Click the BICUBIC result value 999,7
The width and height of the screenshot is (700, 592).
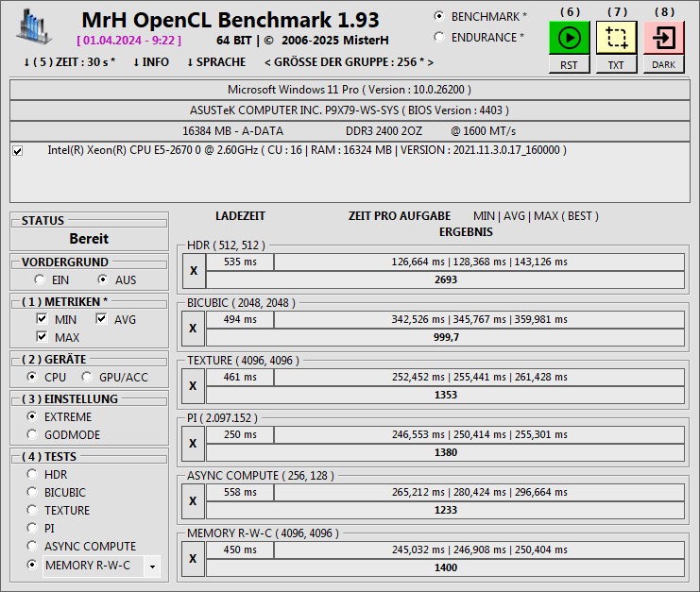click(x=446, y=337)
